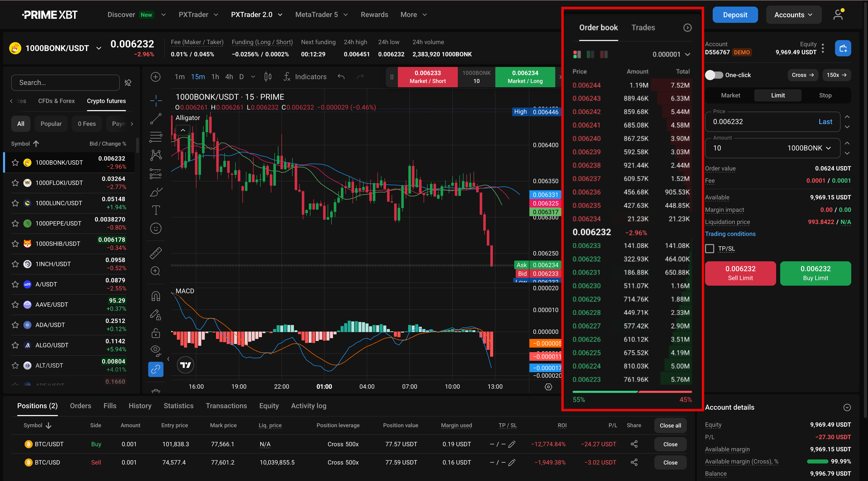Click the unpin icon beside the search box
The height and width of the screenshot is (481, 868).
point(128,82)
